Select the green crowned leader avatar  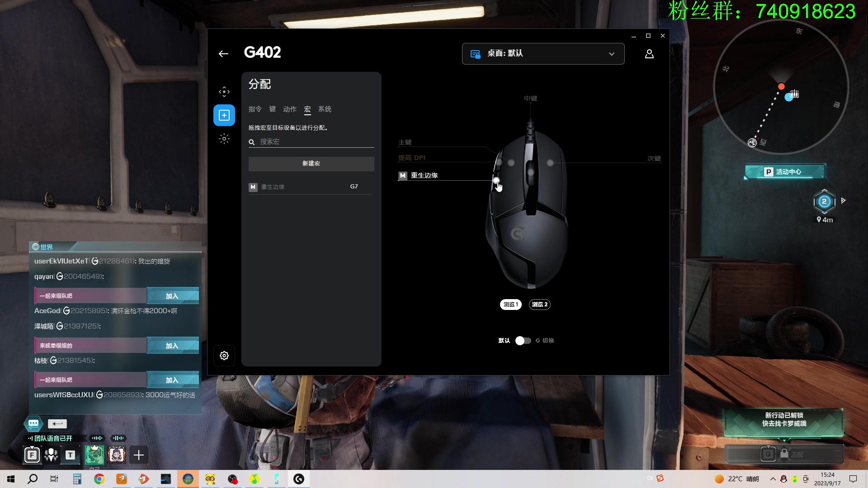click(94, 455)
